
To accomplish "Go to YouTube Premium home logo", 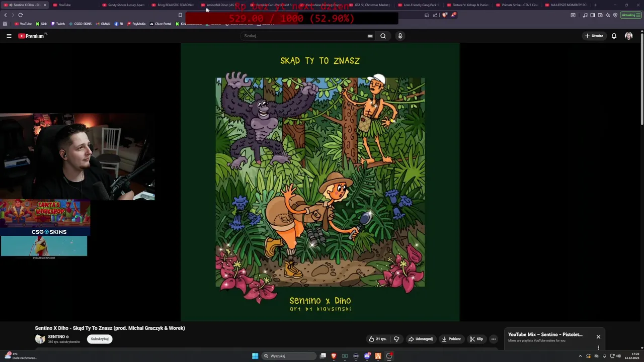I will point(32,36).
